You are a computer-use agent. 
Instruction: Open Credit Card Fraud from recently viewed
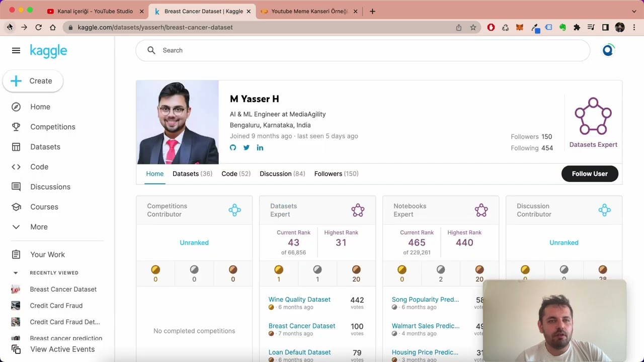[x=56, y=306]
